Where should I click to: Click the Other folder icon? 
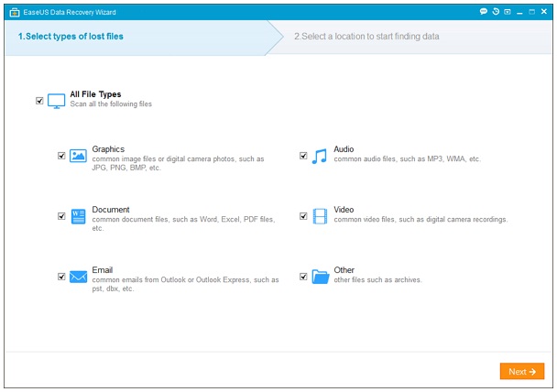point(321,277)
